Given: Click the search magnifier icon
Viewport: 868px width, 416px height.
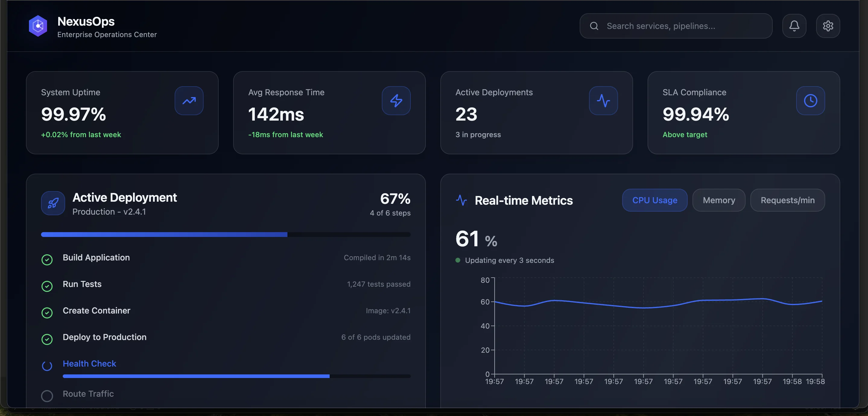Looking at the screenshot, I should 594,26.
